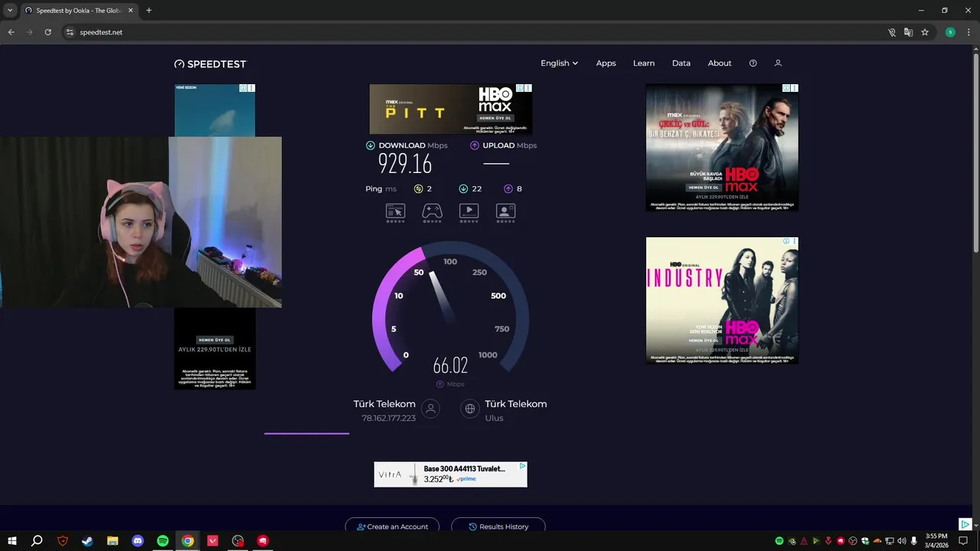The height and width of the screenshot is (551, 980).
Task: Click the help question mark icon
Action: (753, 64)
